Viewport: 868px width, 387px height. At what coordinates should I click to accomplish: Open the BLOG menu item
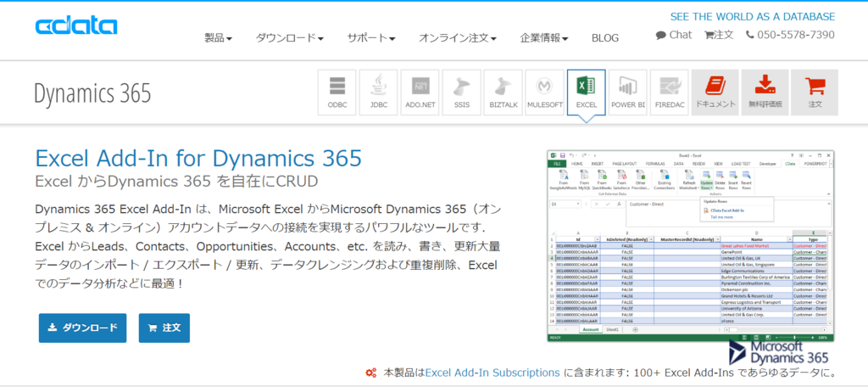605,38
